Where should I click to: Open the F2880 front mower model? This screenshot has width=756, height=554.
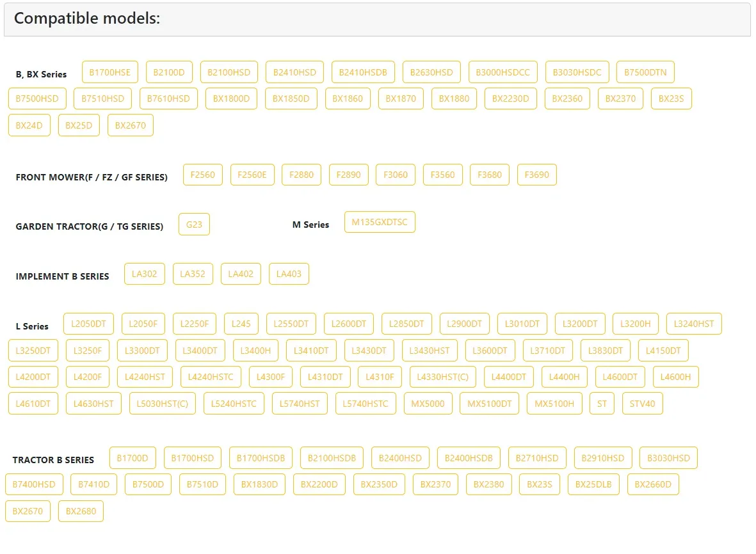tap(302, 175)
